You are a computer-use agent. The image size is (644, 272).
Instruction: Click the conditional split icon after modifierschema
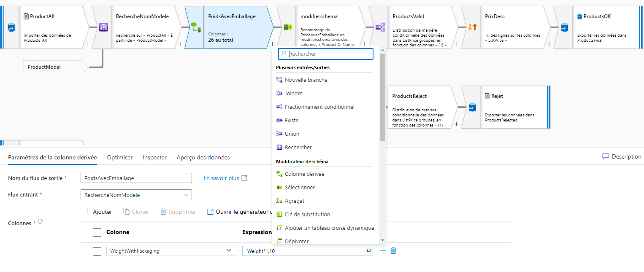pyautogui.click(x=379, y=26)
